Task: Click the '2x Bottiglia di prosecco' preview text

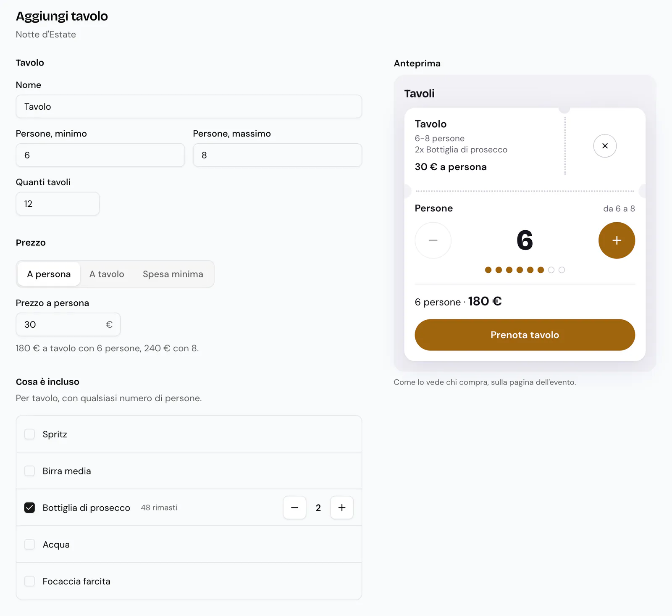Action: tap(461, 150)
